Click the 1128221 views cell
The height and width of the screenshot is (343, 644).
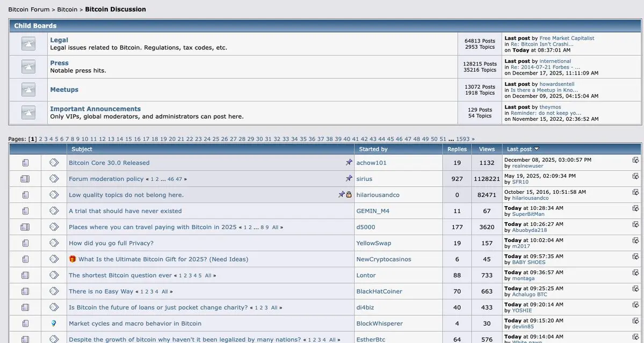tap(487, 179)
